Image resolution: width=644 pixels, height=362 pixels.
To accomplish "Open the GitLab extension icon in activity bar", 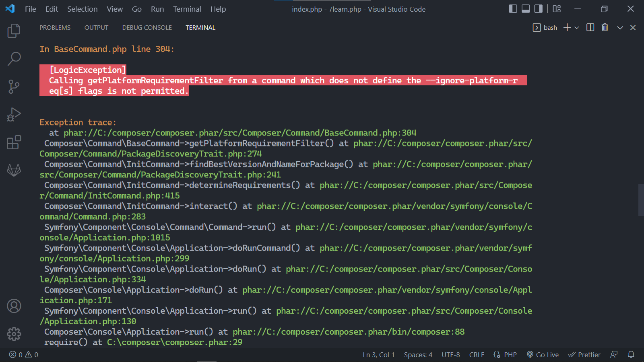I will click(x=14, y=170).
